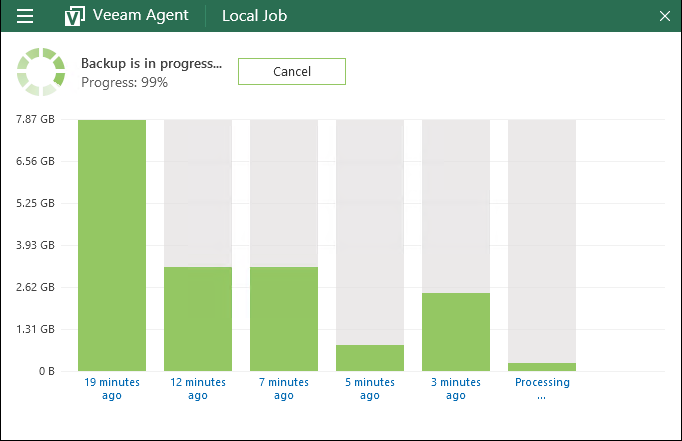This screenshot has height=441, width=682.
Task: Select the tiny green bar above 'Processing ...'
Action: point(542,367)
